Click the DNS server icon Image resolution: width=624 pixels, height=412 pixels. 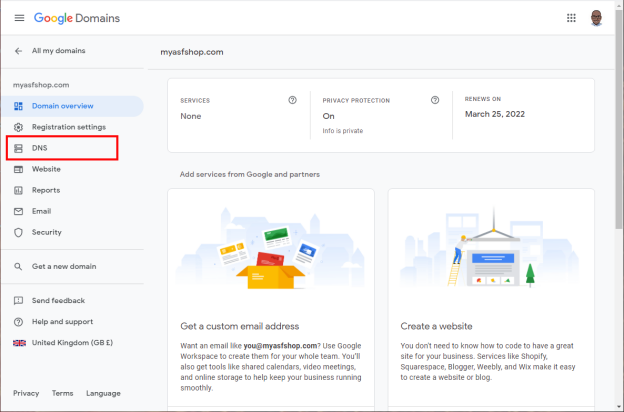18,148
